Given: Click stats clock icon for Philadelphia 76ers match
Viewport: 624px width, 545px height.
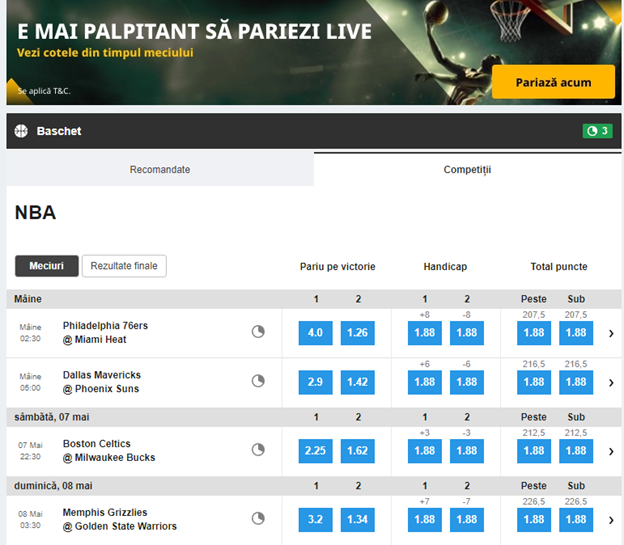Looking at the screenshot, I should coord(258,332).
